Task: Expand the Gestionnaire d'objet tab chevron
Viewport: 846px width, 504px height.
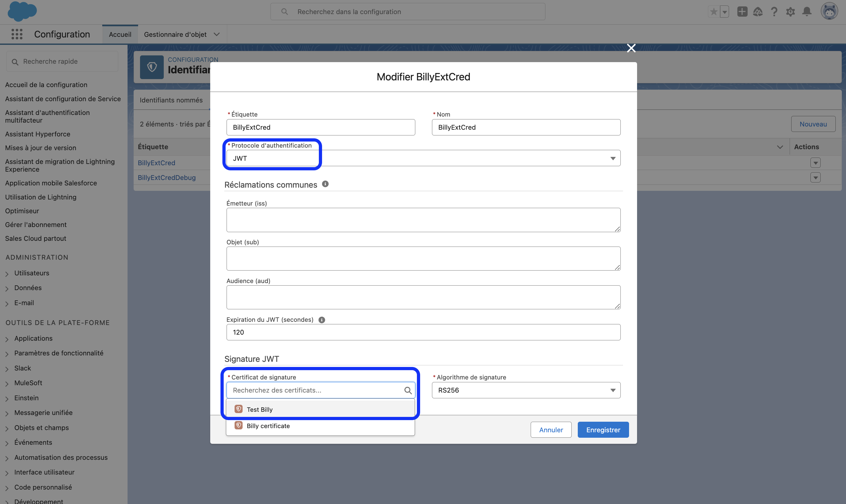Action: pyautogui.click(x=217, y=34)
